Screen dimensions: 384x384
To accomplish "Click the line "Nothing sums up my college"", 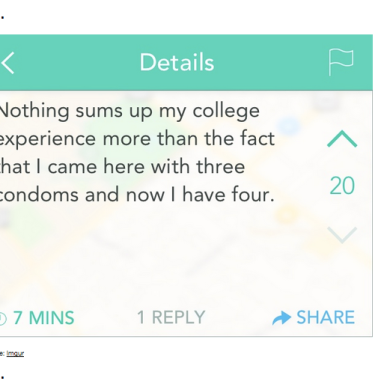I will pos(129,111).
